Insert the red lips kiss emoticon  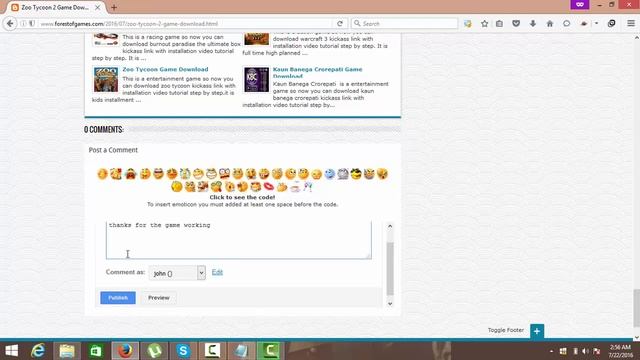[269, 187]
